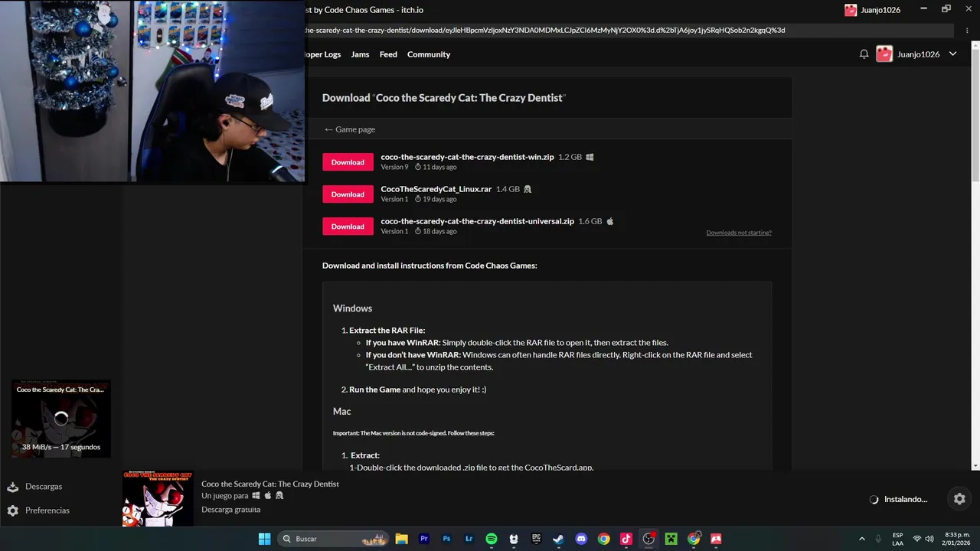The height and width of the screenshot is (551, 980).
Task: Click the Juanjo1026 profile in title bar
Action: tap(872, 10)
